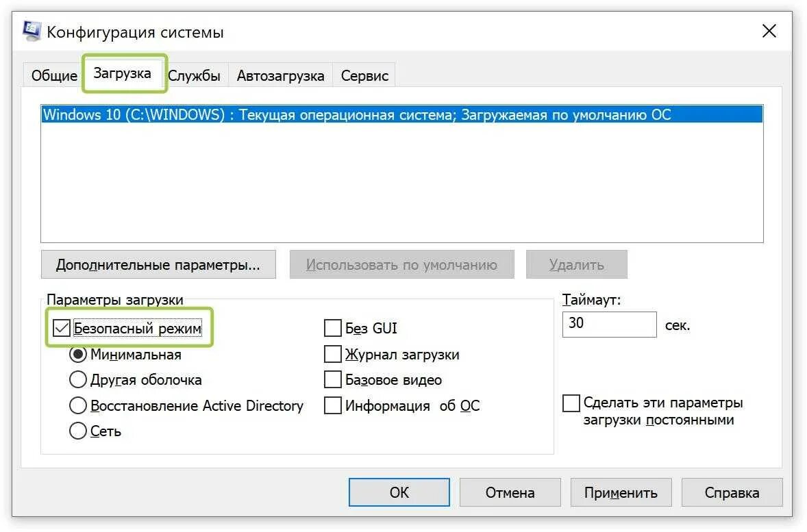Make boot parameters permanent checkbox
The height and width of the screenshot is (532, 807).
(x=571, y=403)
